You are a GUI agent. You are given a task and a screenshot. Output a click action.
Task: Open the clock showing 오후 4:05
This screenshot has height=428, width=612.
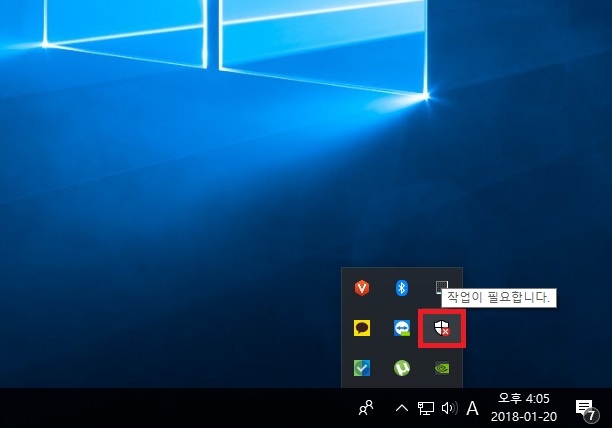click(x=524, y=408)
